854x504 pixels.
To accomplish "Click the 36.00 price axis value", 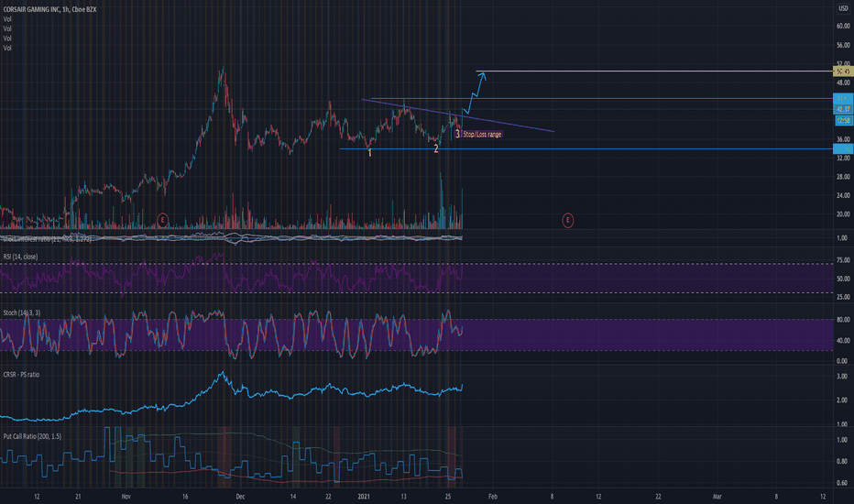I will tap(843, 139).
